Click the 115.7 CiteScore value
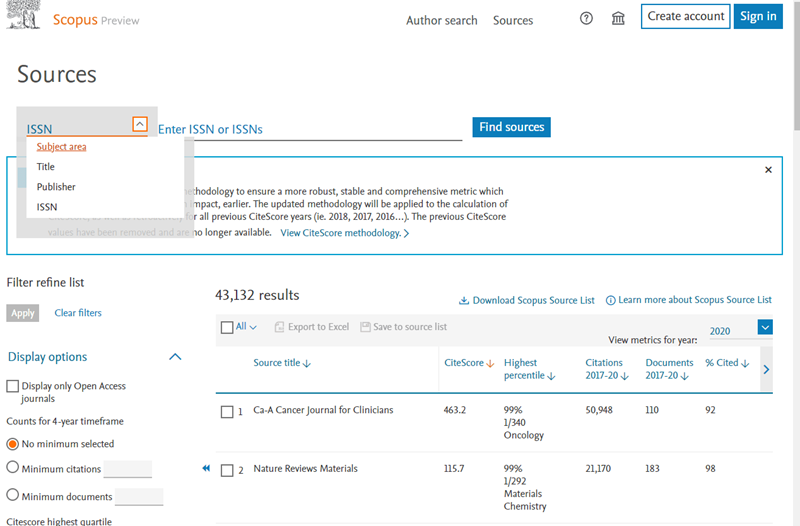This screenshot has height=526, width=800. 454,469
